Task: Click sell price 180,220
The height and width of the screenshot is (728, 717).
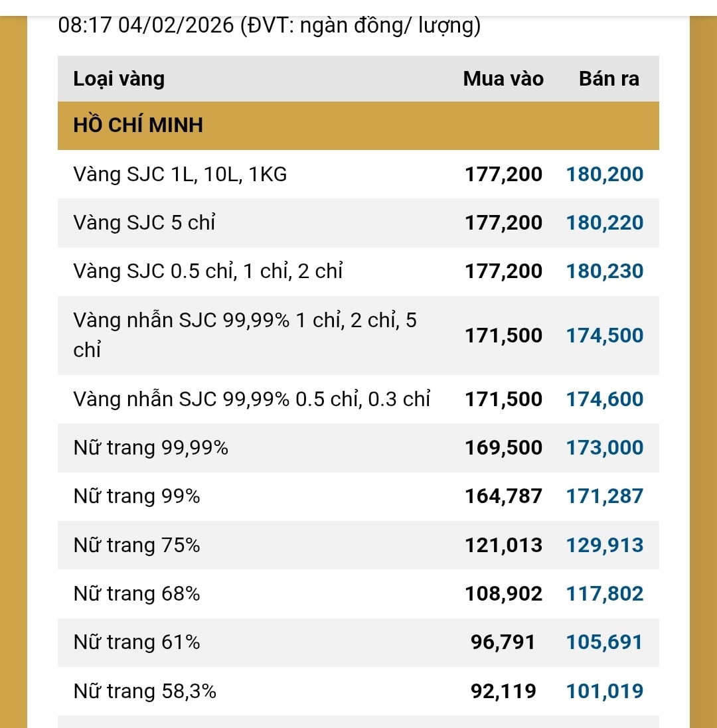Action: tap(605, 223)
